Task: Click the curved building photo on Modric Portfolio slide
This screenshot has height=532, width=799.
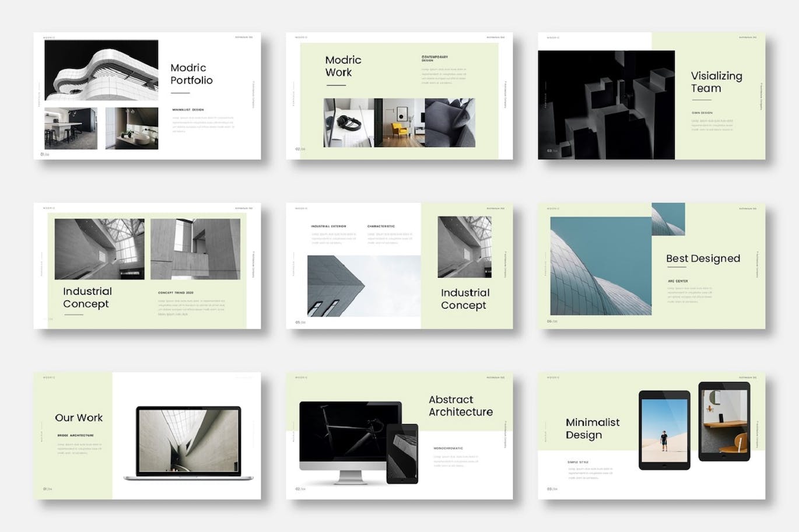Action: tap(100, 69)
